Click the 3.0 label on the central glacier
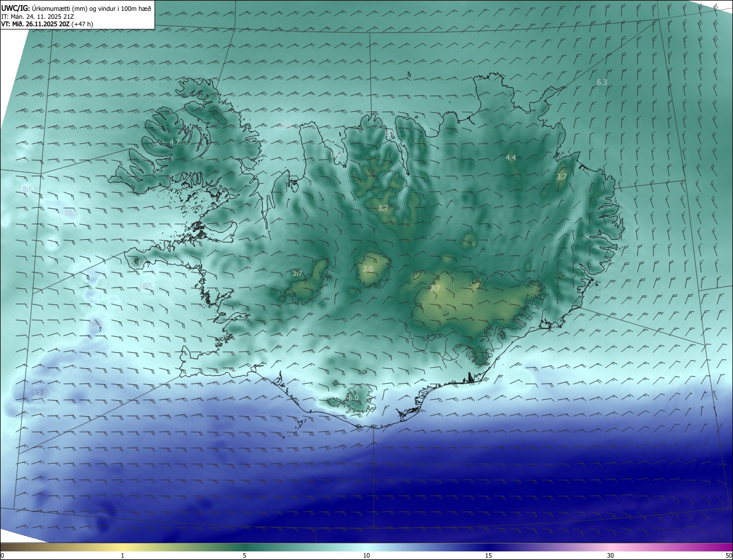Viewport: 733px width, 560px height. point(368,269)
